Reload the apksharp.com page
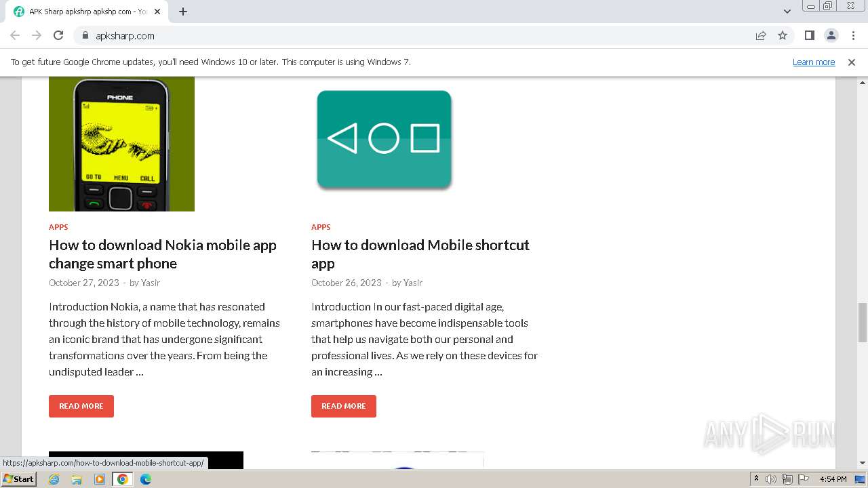868x488 pixels. click(58, 35)
